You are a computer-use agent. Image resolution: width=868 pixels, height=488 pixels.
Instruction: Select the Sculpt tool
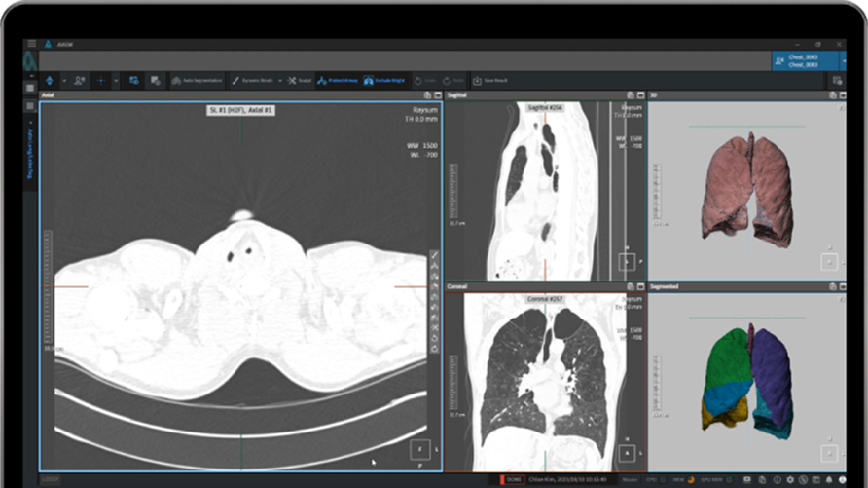[x=300, y=80]
